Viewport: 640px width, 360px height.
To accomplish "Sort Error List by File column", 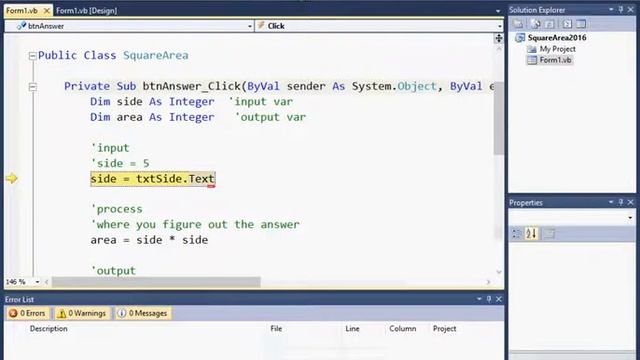I will pyautogui.click(x=276, y=329).
